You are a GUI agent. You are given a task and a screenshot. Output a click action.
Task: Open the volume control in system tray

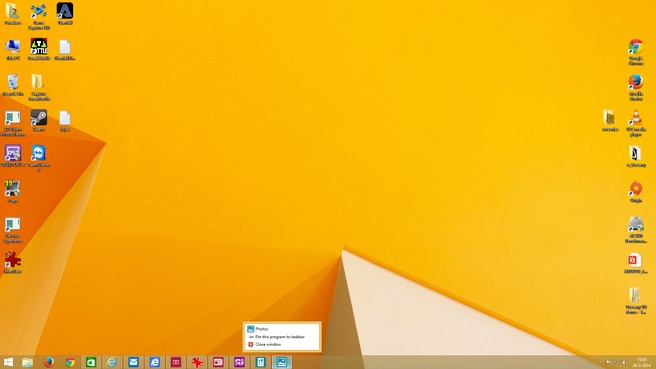(624, 362)
